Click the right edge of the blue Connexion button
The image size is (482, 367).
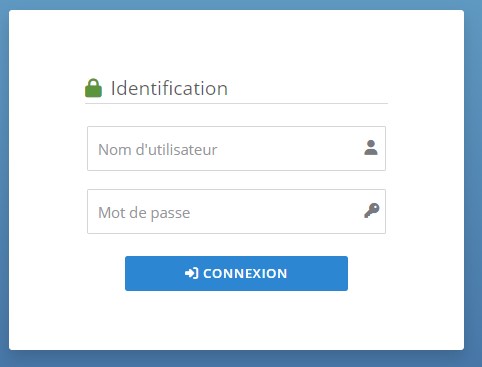tap(345, 273)
